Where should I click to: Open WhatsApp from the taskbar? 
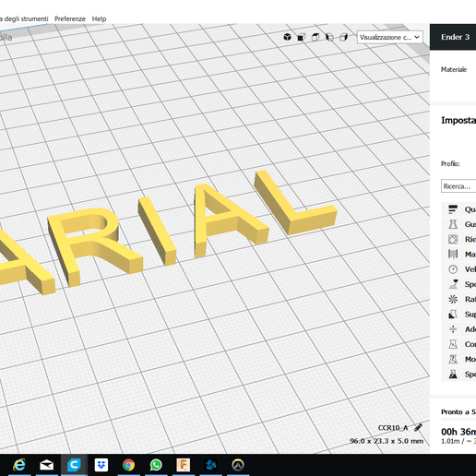point(156,465)
